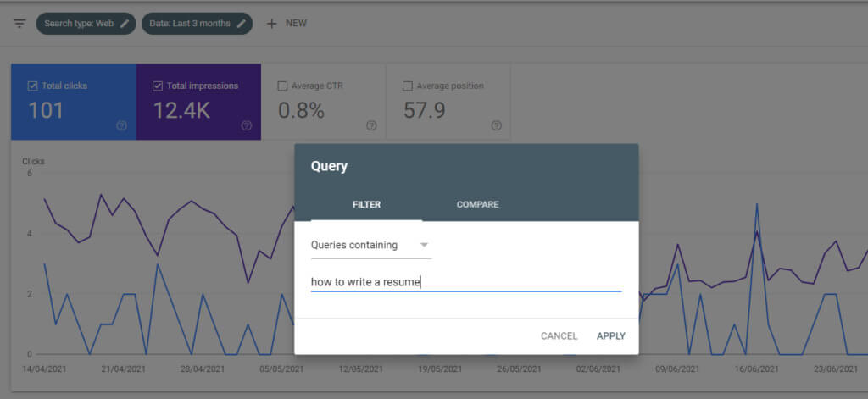The image size is (868, 399).
Task: Click the 05/05/2021 axis date label
Action: [x=281, y=369]
